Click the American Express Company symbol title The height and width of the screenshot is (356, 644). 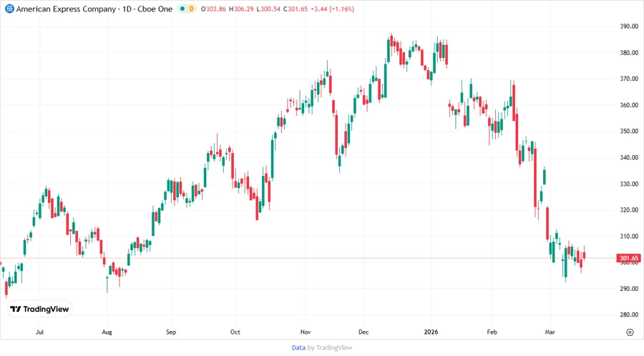(66, 9)
